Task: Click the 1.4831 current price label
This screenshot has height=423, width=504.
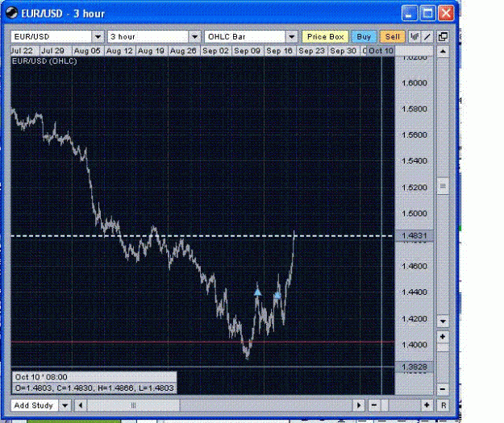Action: (414, 235)
